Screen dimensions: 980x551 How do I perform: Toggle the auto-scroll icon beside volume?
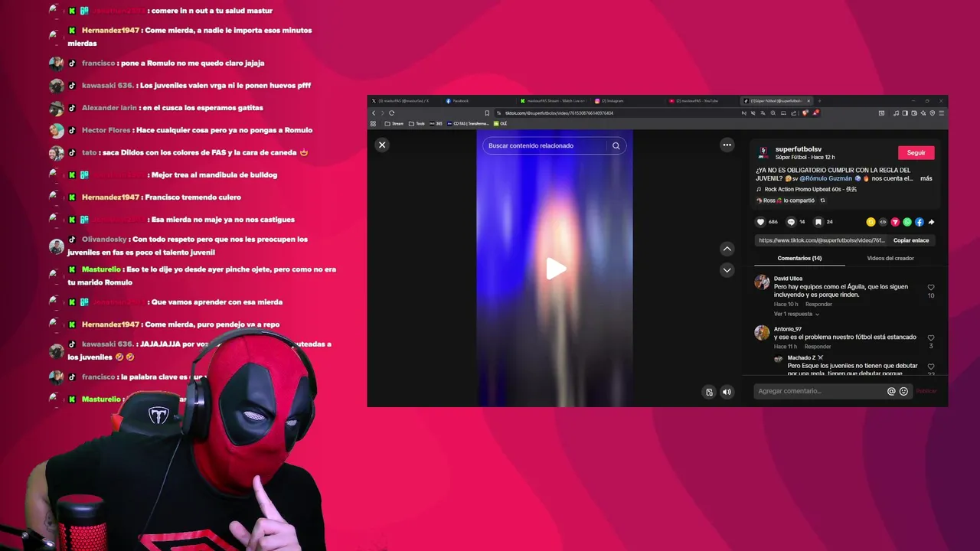coord(709,392)
